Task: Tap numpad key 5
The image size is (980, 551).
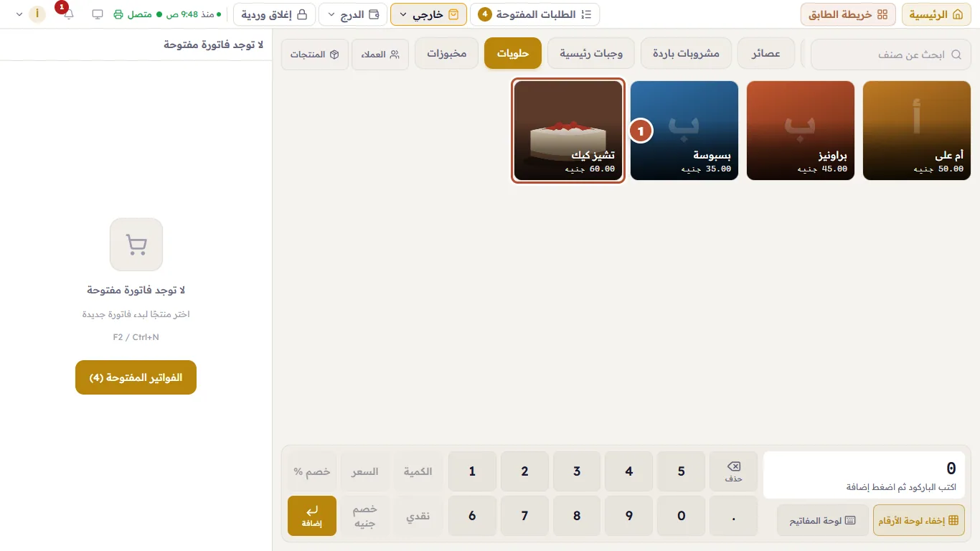Action: point(682,471)
